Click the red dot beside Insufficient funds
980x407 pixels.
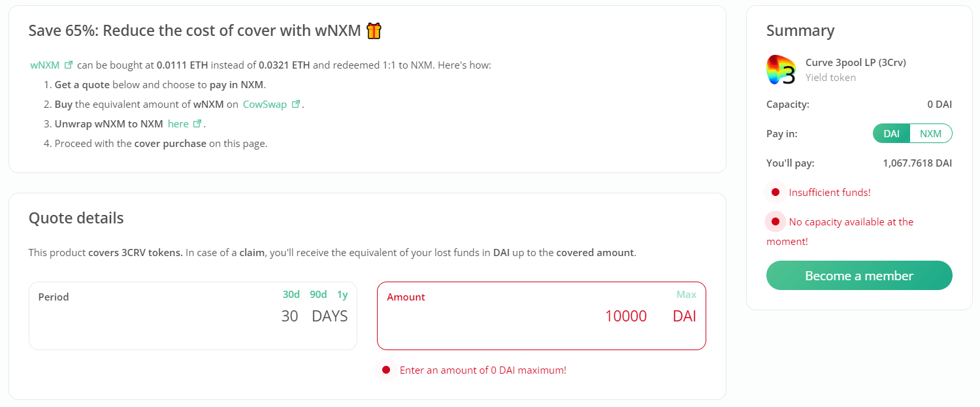776,192
